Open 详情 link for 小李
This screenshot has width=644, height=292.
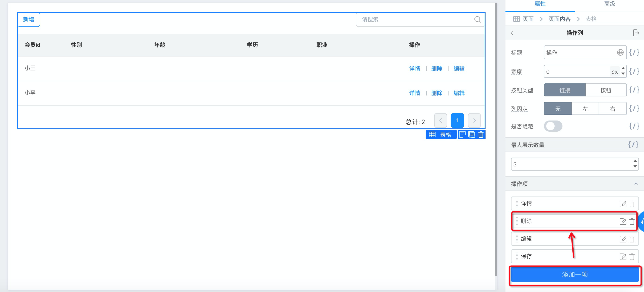coord(414,93)
